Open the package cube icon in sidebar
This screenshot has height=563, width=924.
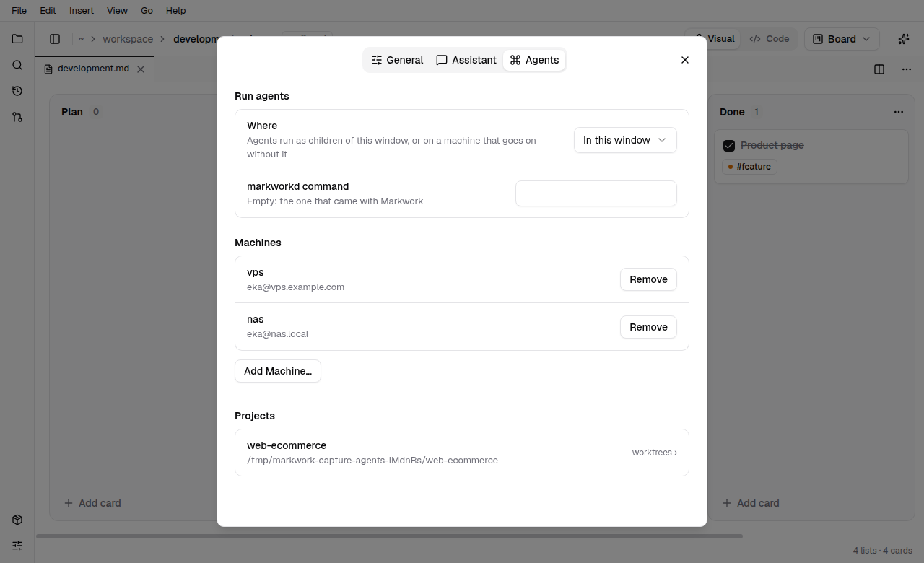[17, 520]
